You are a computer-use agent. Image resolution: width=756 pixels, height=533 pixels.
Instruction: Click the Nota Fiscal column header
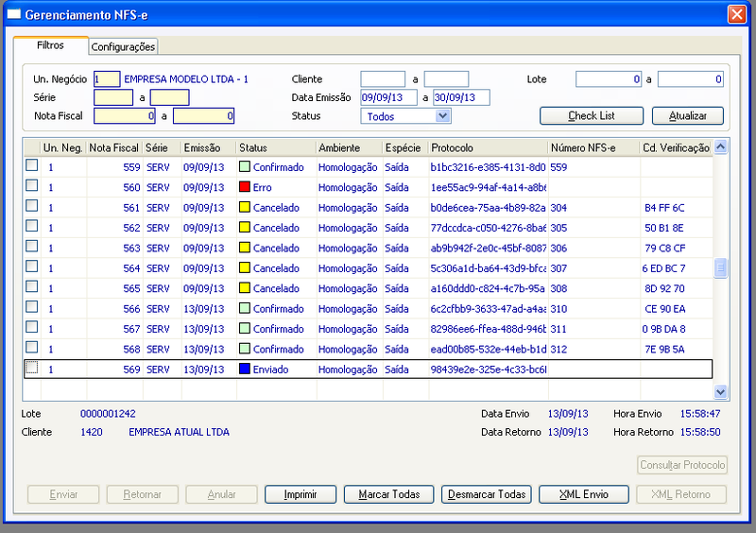point(114,147)
